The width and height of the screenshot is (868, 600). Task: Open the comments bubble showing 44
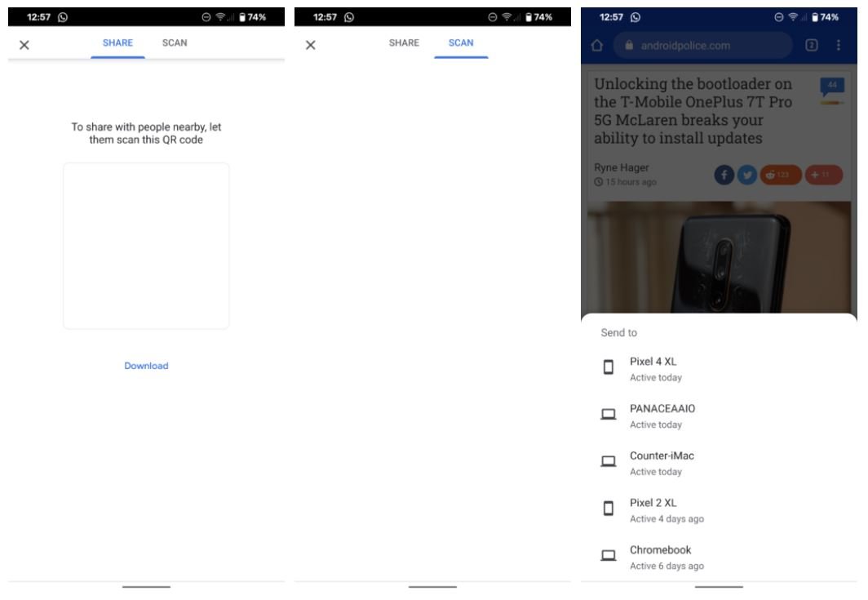pyautogui.click(x=831, y=87)
